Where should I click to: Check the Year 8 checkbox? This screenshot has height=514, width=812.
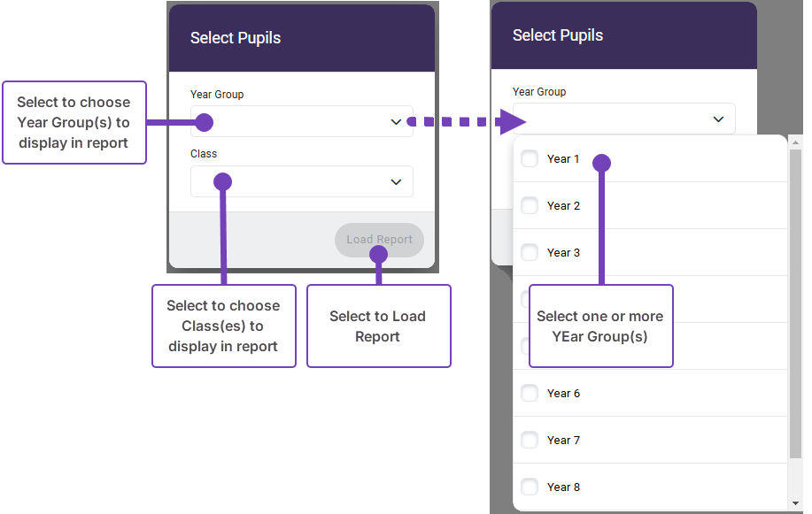click(x=530, y=487)
